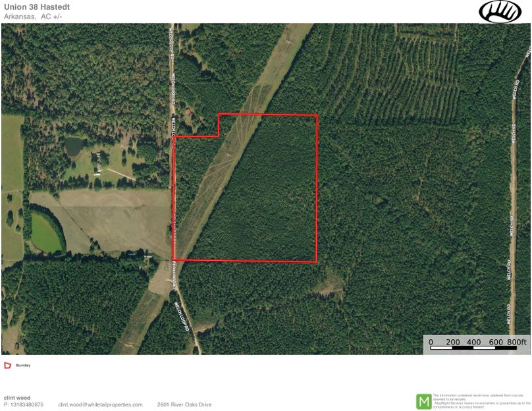Click the green MapRight M logo
The width and height of the screenshot is (532, 411).
[x=423, y=400]
